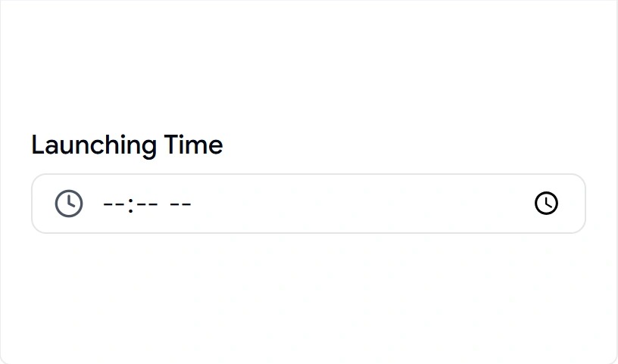Click empty middle area of time input

(x=354, y=204)
